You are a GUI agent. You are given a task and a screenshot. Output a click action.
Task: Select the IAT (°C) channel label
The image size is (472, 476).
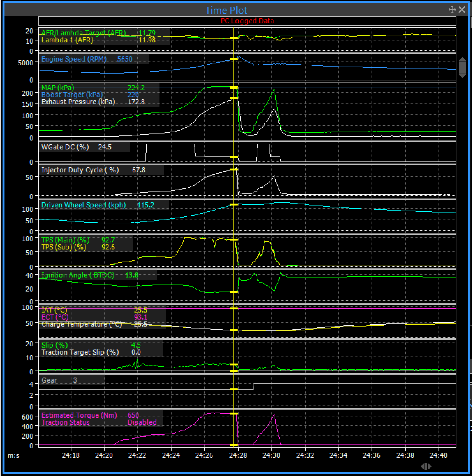point(54,310)
